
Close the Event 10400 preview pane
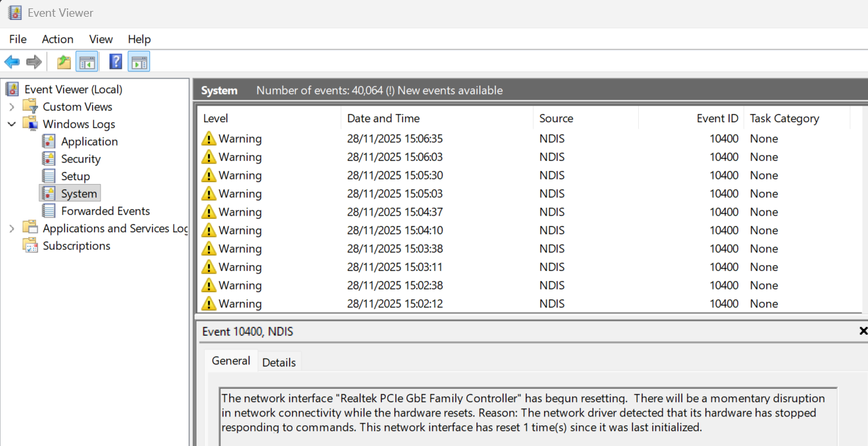pyautogui.click(x=863, y=331)
